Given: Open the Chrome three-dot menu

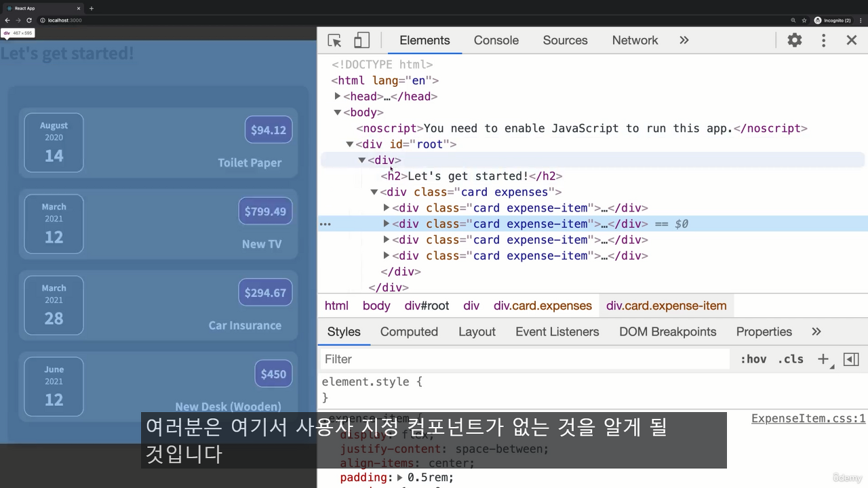Looking at the screenshot, I should (x=861, y=20).
